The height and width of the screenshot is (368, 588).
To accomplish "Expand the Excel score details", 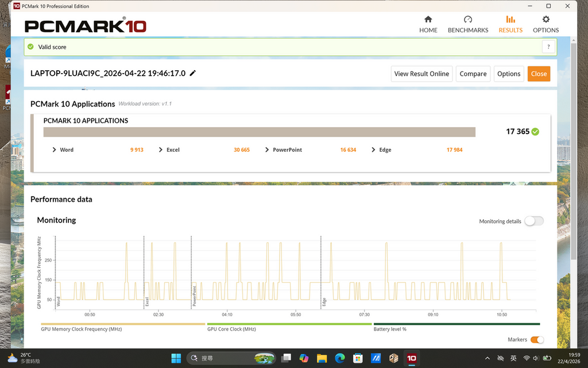I will pyautogui.click(x=161, y=149).
